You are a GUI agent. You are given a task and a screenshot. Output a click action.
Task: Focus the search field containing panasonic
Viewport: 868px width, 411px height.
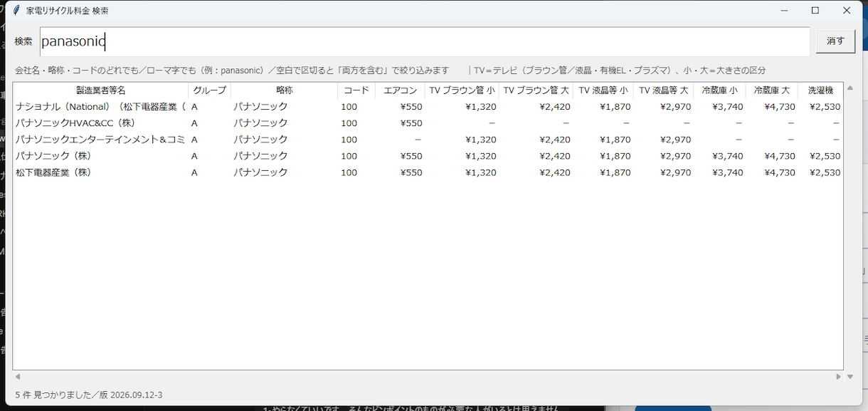click(x=425, y=41)
